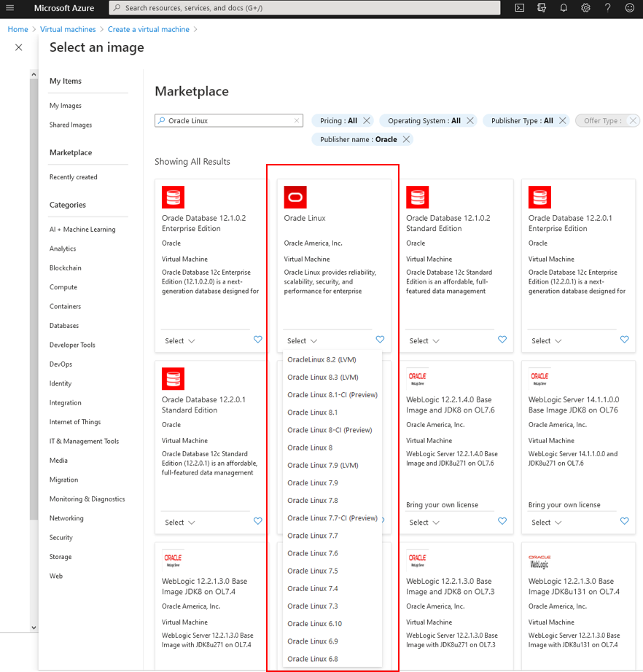Click the Marketplace search field
The image size is (643, 672).
229,120
